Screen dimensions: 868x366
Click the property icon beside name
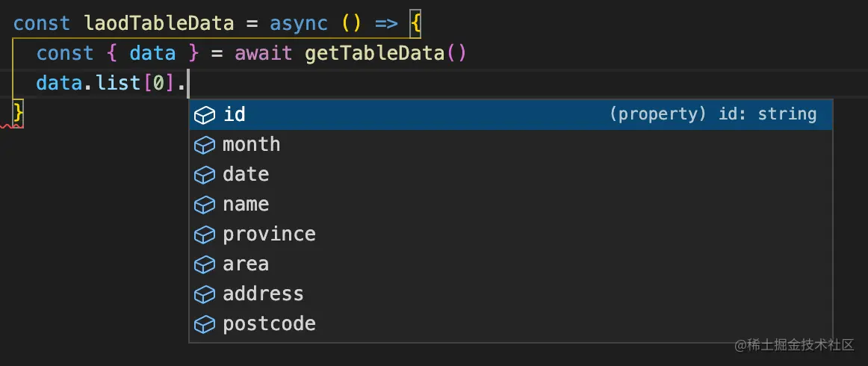coord(205,205)
